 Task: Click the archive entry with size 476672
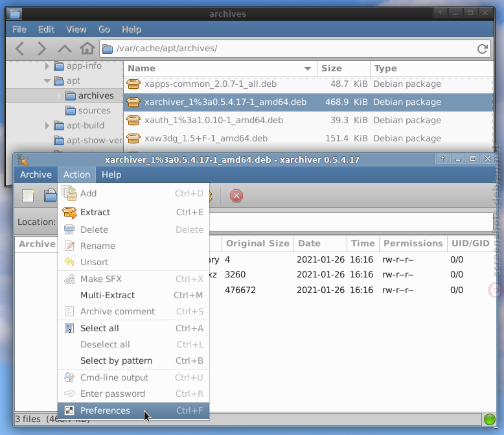coord(351,290)
